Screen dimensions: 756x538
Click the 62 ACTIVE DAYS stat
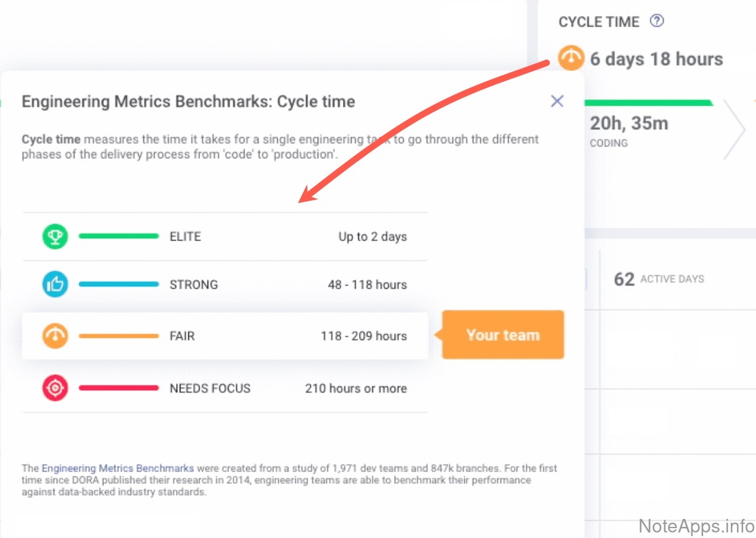tap(659, 279)
